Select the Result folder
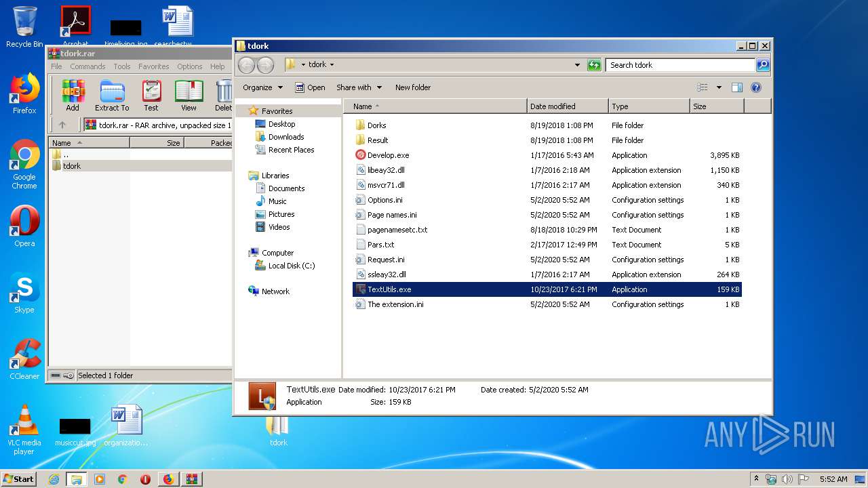 372,140
